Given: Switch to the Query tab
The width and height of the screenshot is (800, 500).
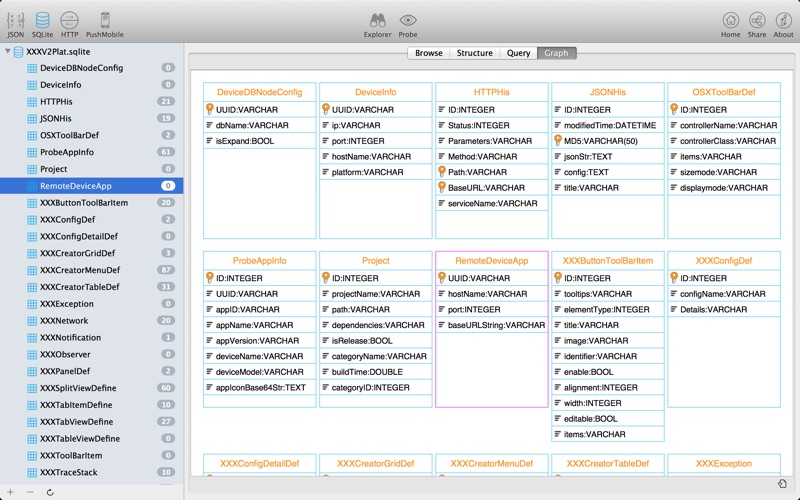Looking at the screenshot, I should [x=518, y=53].
